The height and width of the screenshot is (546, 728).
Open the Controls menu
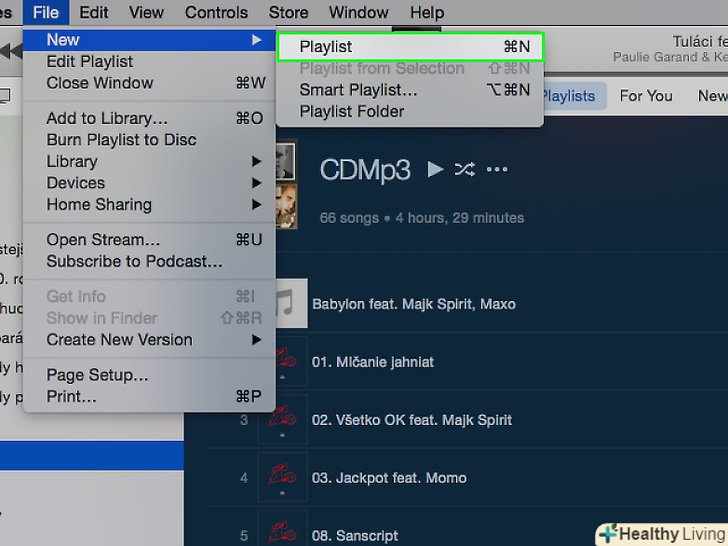[x=216, y=12]
